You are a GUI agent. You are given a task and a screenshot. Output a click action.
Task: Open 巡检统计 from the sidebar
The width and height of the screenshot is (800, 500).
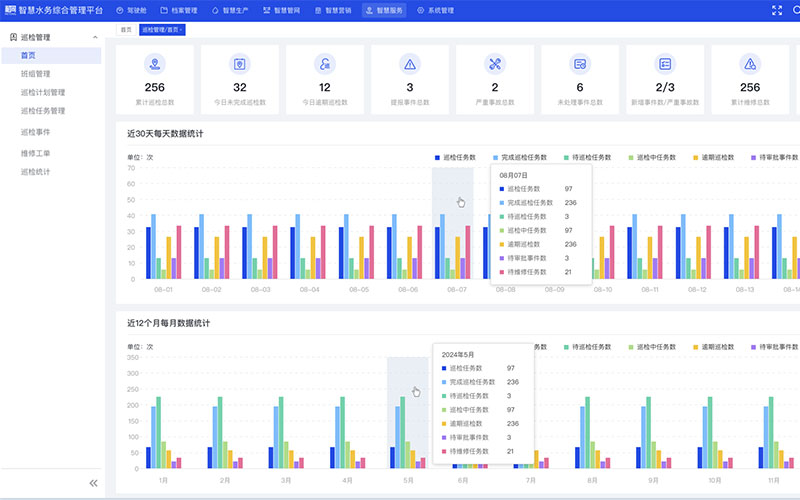(x=35, y=172)
